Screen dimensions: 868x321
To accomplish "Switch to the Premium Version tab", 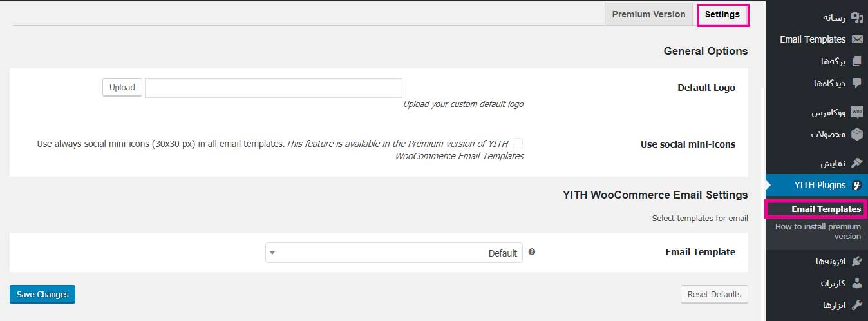I will pos(648,14).
